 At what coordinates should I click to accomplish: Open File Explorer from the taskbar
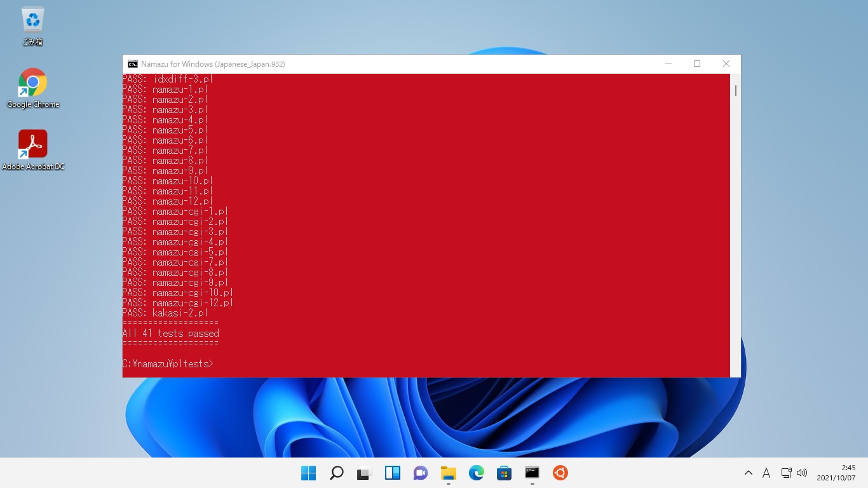(x=449, y=473)
